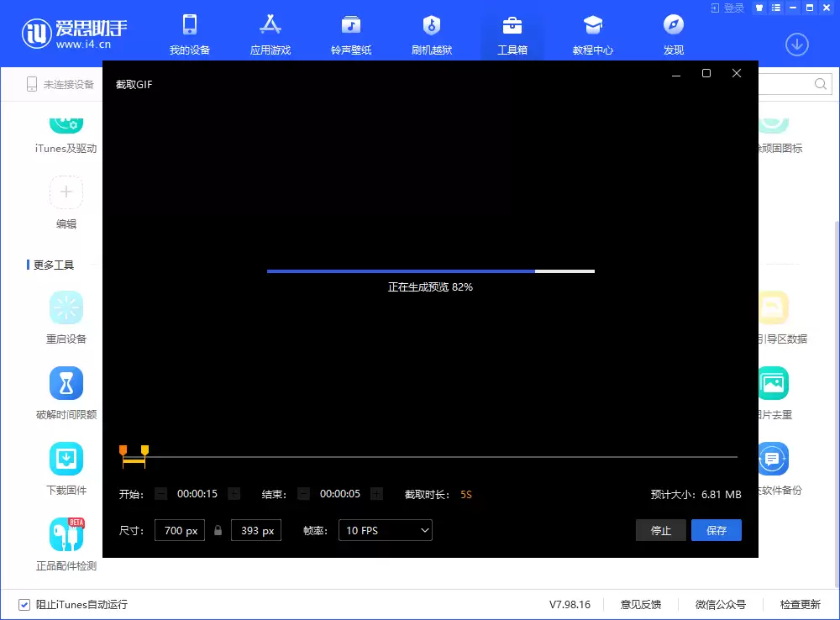
Task: Click the 意见反馈 link
Action: [641, 605]
